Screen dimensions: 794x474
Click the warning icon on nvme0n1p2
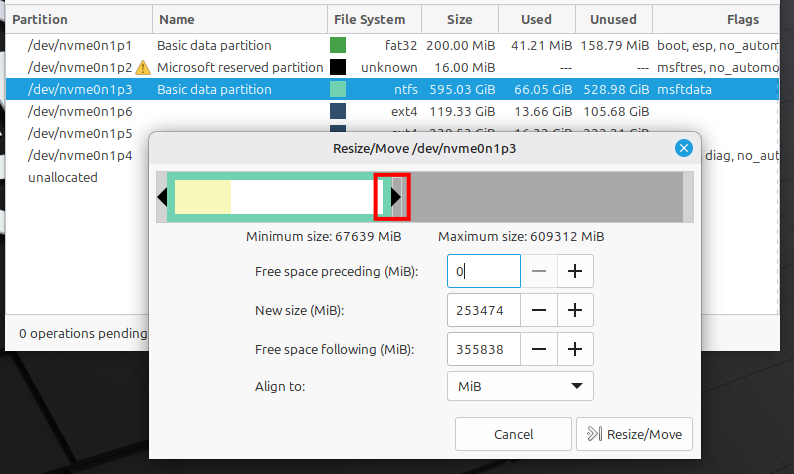142,67
